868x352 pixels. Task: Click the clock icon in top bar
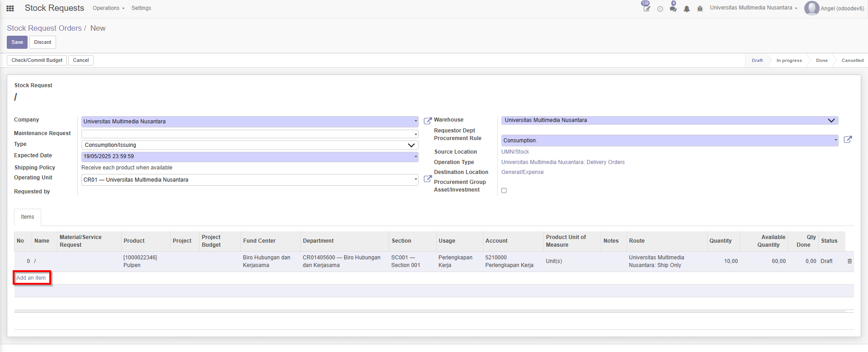tap(660, 9)
